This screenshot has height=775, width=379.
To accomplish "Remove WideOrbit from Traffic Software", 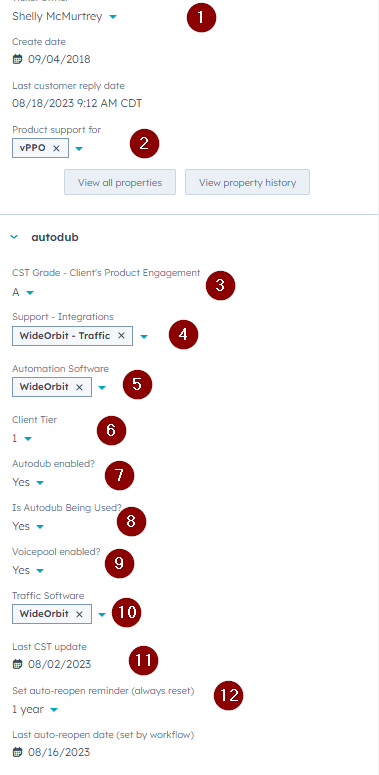I will (79, 614).
